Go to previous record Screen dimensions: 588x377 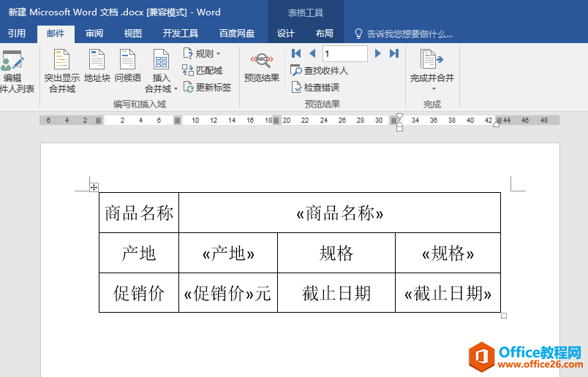pyautogui.click(x=312, y=53)
